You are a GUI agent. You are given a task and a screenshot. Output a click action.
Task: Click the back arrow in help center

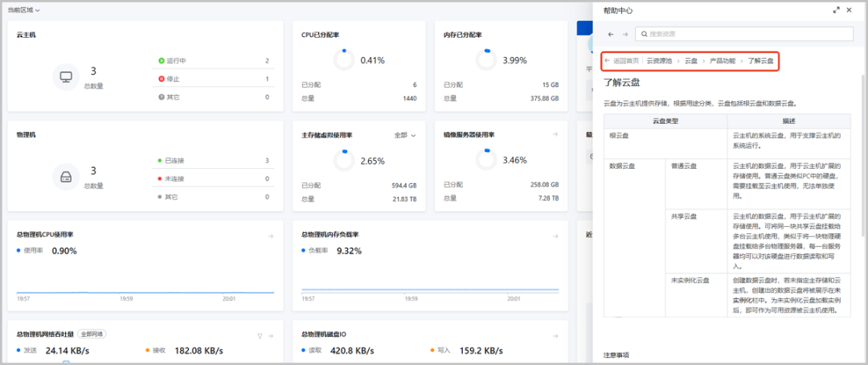pyautogui.click(x=611, y=34)
